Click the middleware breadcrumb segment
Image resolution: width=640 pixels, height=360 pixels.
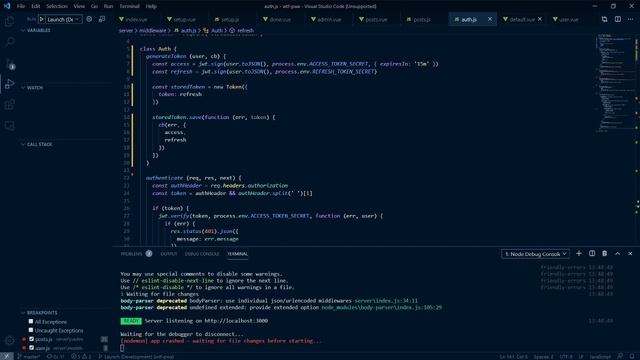153,30
